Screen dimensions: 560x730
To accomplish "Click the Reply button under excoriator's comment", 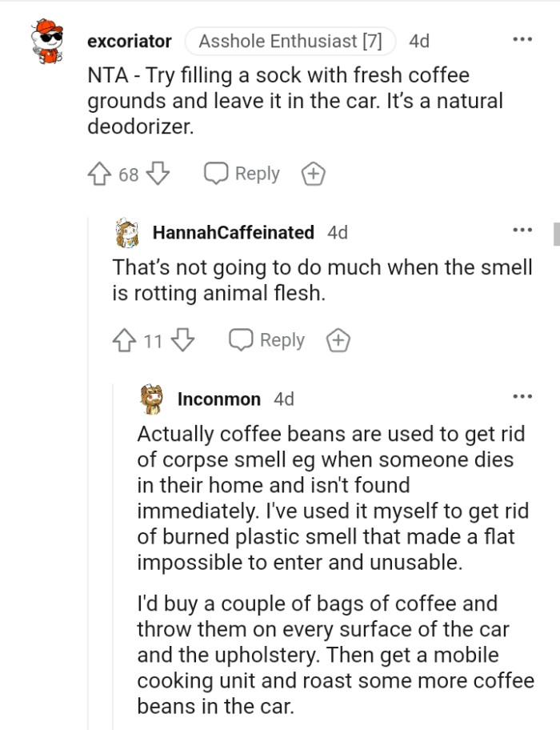I will pos(256,173).
